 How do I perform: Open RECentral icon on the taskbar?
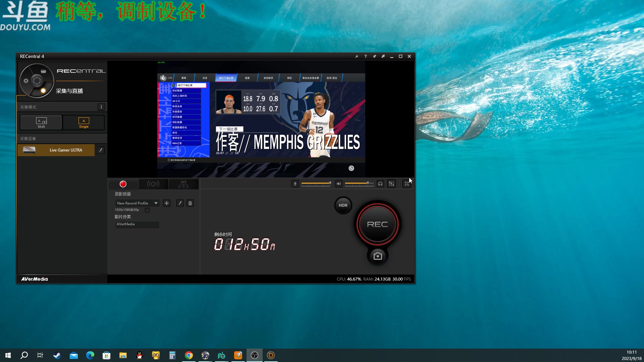click(271, 355)
